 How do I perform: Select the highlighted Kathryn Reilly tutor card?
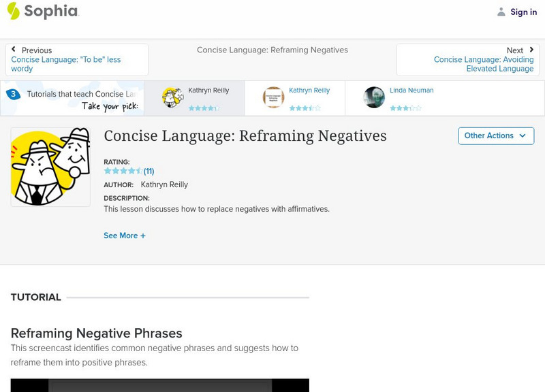(198, 97)
